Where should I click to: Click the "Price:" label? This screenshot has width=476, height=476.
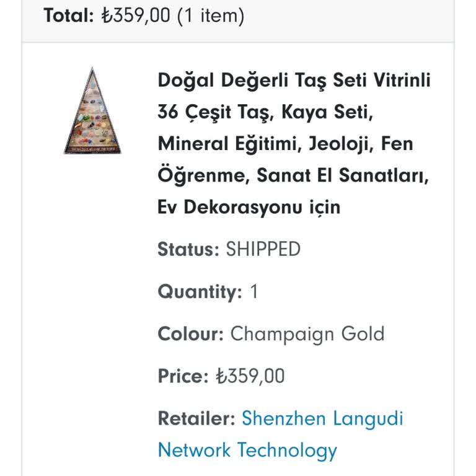183,376
